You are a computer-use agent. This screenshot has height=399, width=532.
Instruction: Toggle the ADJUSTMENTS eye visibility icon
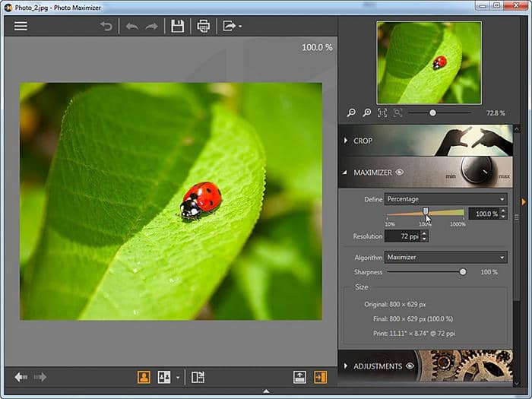pyautogui.click(x=410, y=366)
